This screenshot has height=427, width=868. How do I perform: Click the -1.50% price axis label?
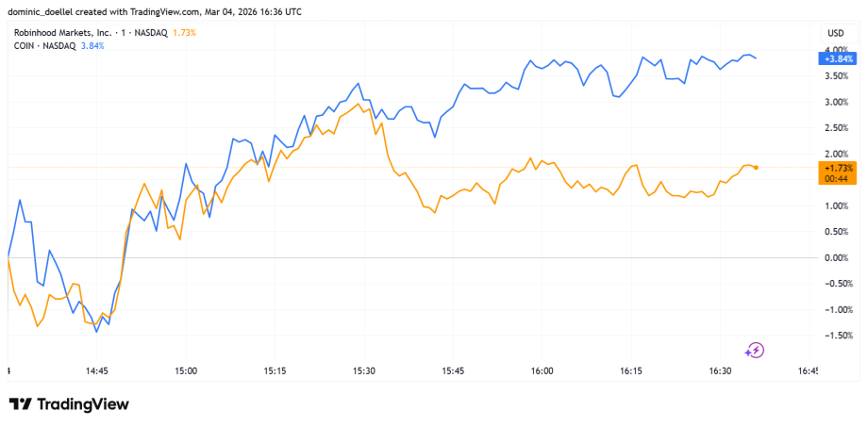click(x=837, y=336)
